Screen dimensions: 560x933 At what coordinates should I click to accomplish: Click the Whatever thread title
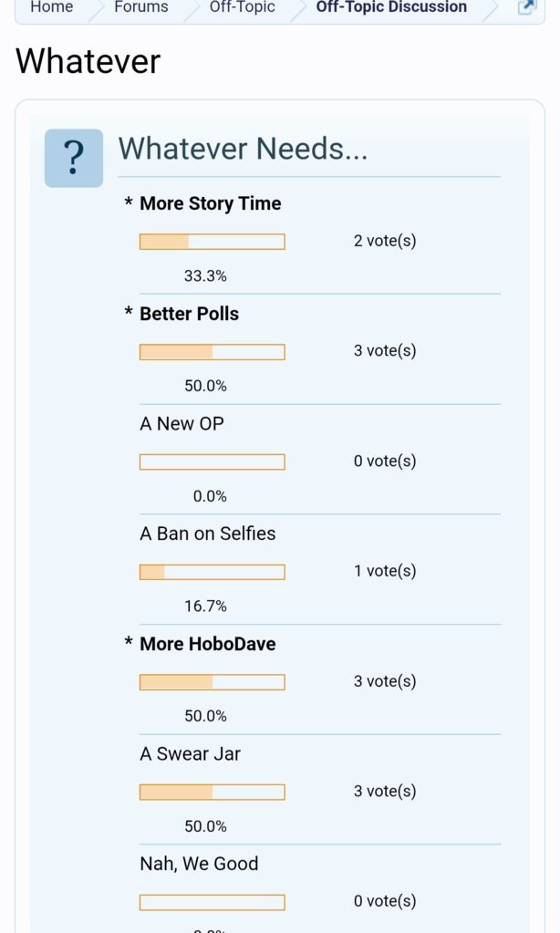point(88,61)
